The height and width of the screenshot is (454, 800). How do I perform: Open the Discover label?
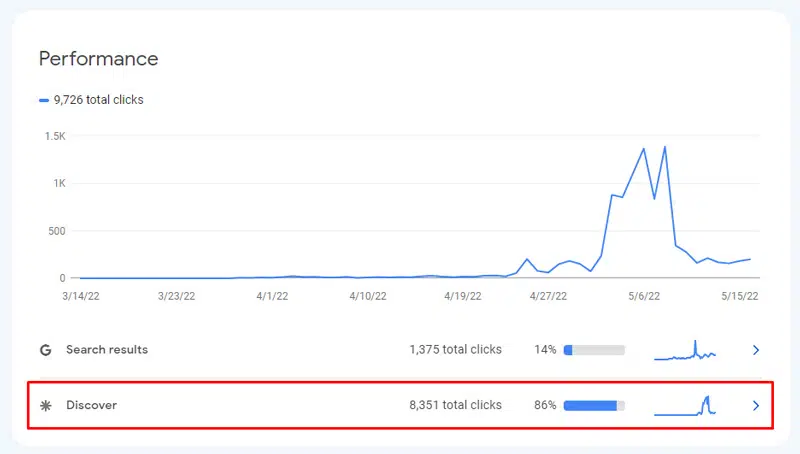pyautogui.click(x=91, y=405)
